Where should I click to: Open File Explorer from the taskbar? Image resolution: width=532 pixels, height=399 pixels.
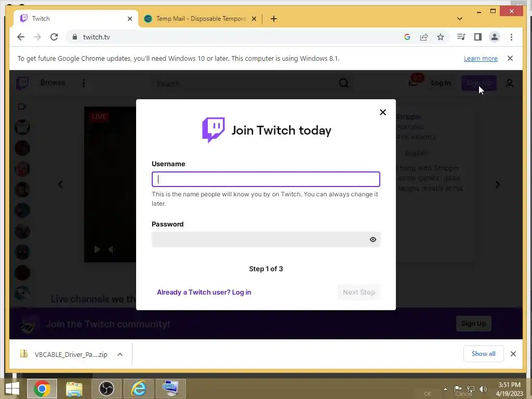click(74, 389)
